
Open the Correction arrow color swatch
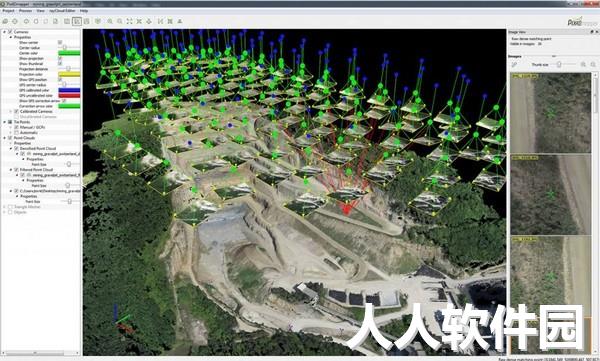point(69,106)
